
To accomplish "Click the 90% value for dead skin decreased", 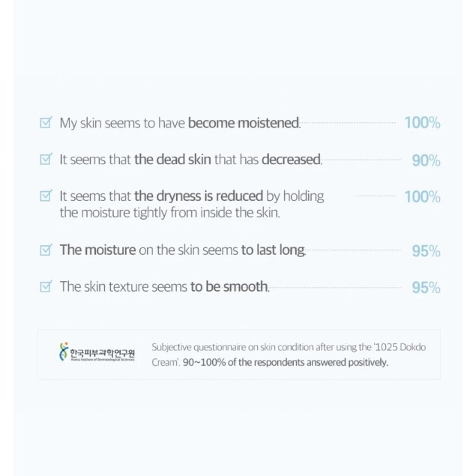I will pos(426,160).
